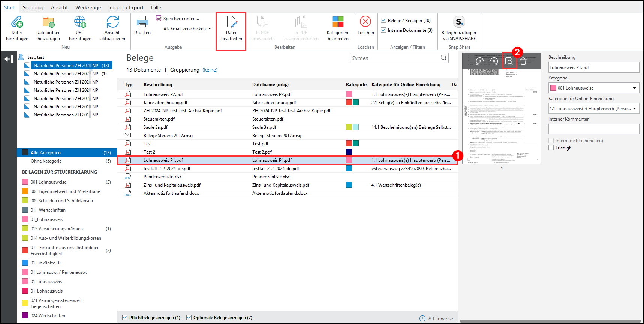The height and width of the screenshot is (324, 644).
Task: Open the Start tab
Action: tap(10, 7)
